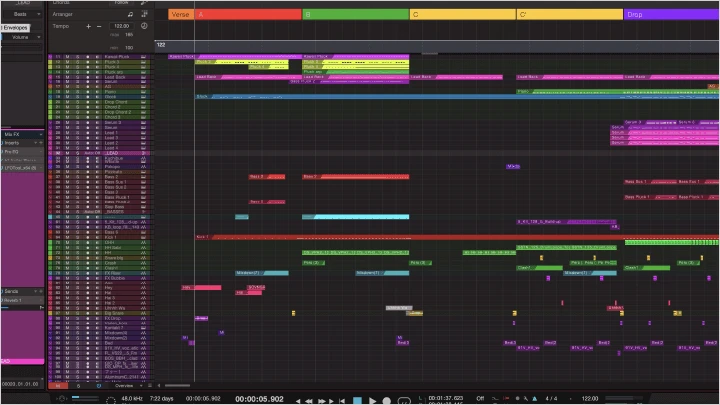This screenshot has width=720, height=405.
Task: Click the record button in the transport bar
Action: pos(387,401)
